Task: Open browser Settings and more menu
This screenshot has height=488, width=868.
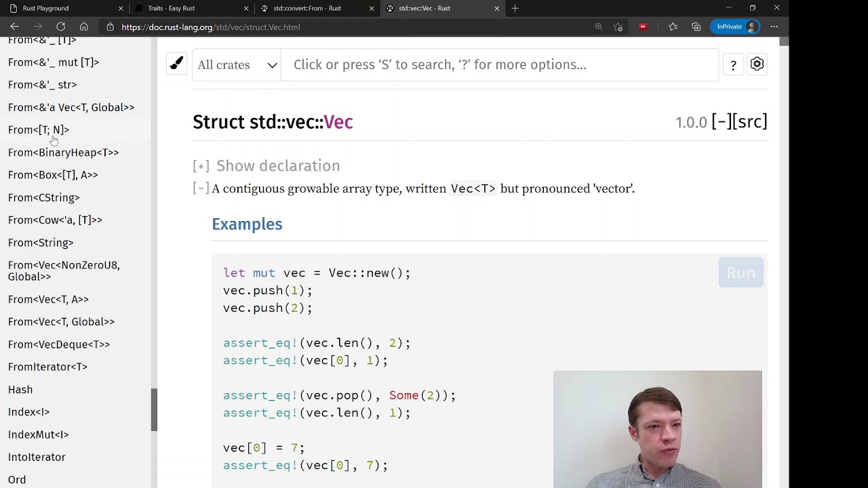Action: click(774, 27)
